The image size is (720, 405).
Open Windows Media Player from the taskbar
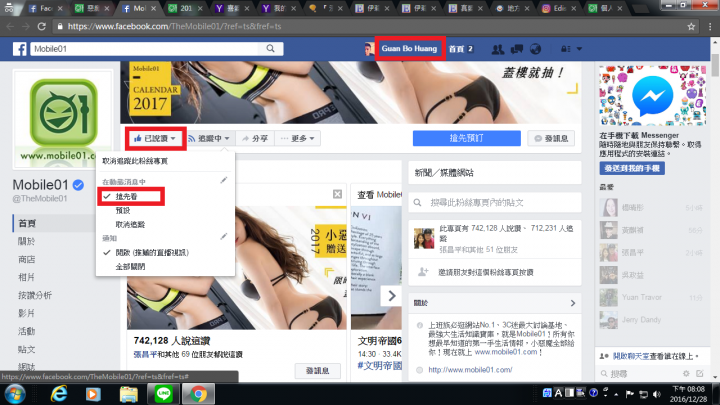click(93, 394)
